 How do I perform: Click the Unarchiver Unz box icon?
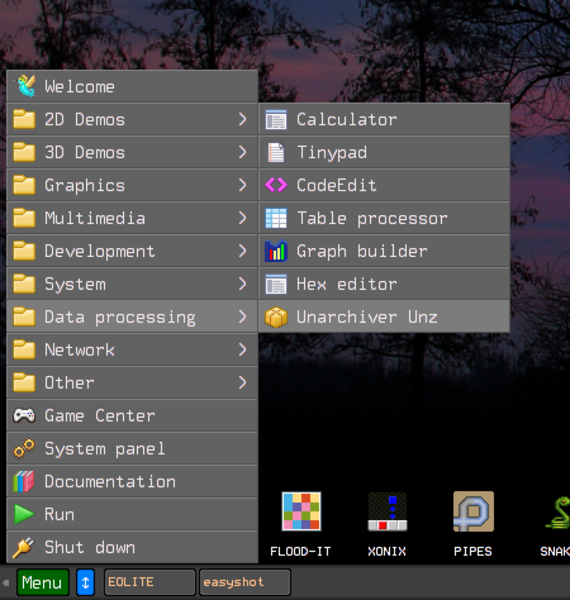pos(276,317)
